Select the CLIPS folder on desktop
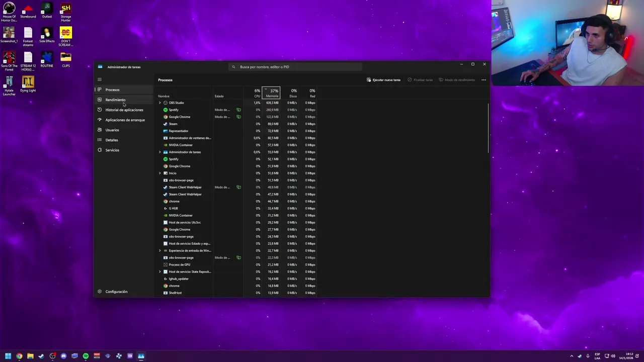This screenshot has height=362, width=644. [66, 60]
